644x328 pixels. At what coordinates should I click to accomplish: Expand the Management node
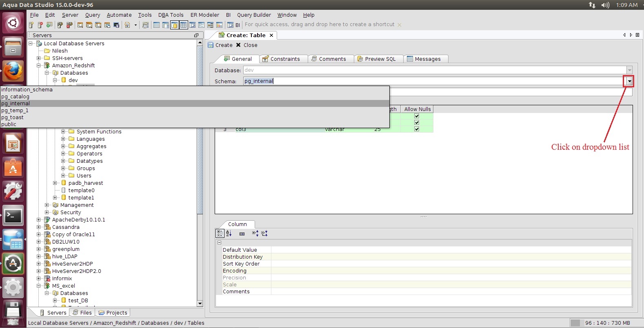[47, 205]
